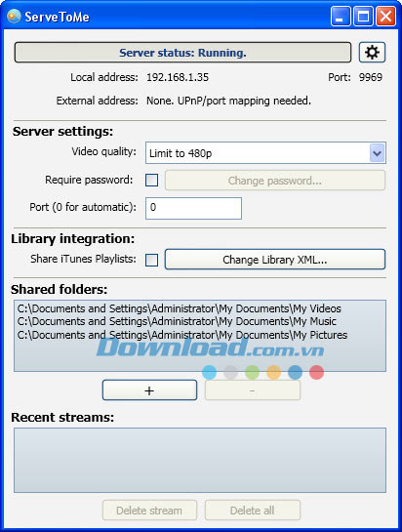Image resolution: width=402 pixels, height=532 pixels.
Task: Click the Port number input field
Action: (194, 208)
